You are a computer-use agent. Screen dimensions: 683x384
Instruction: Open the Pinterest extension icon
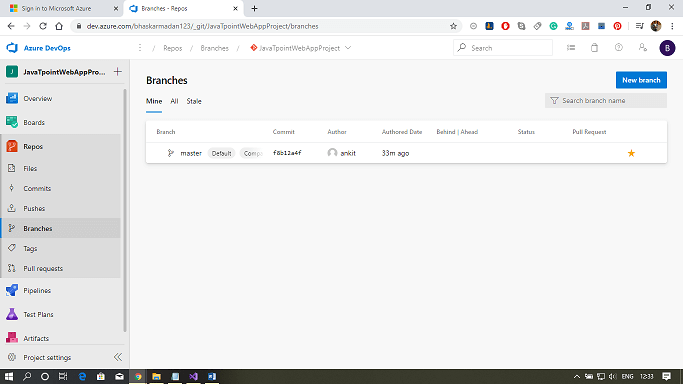(x=617, y=26)
